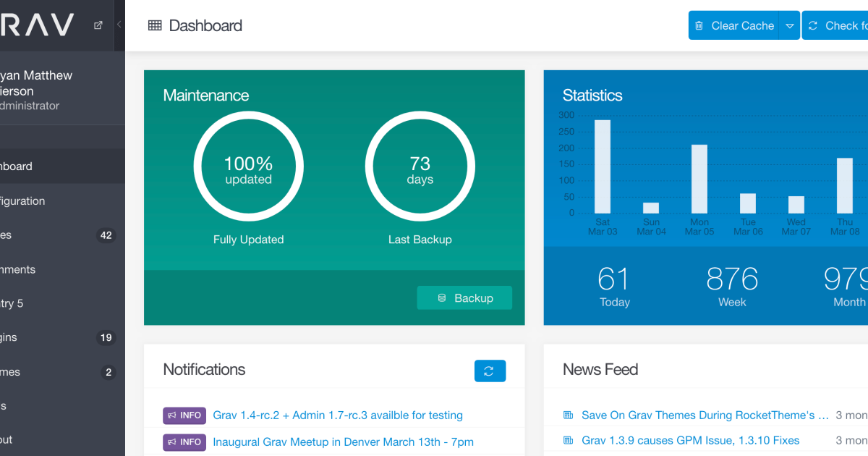
Task: Go to the Plugins section with badge 19
Action: pos(43,337)
